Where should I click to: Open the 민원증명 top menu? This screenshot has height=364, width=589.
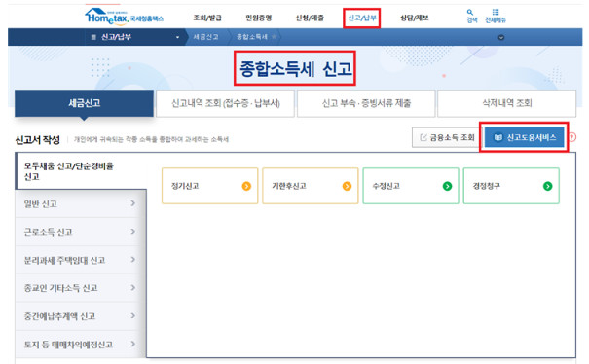click(x=258, y=18)
